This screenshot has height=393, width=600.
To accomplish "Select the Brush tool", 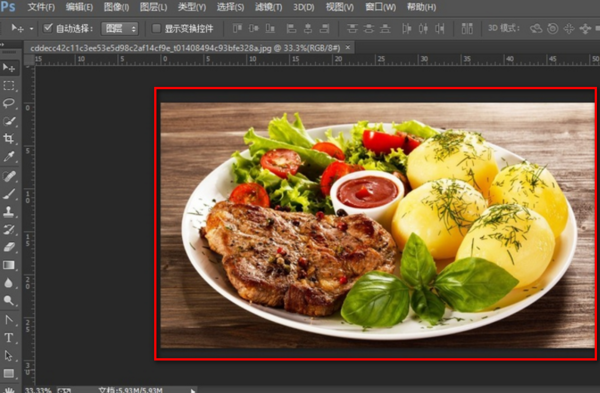I will tap(8, 194).
